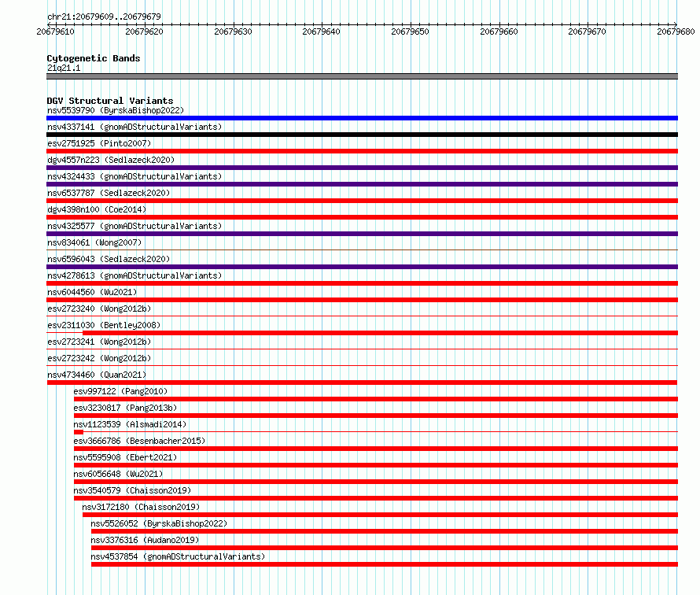Click ruler position 20679670
The width and height of the screenshot is (700, 595).
pyautogui.click(x=587, y=31)
